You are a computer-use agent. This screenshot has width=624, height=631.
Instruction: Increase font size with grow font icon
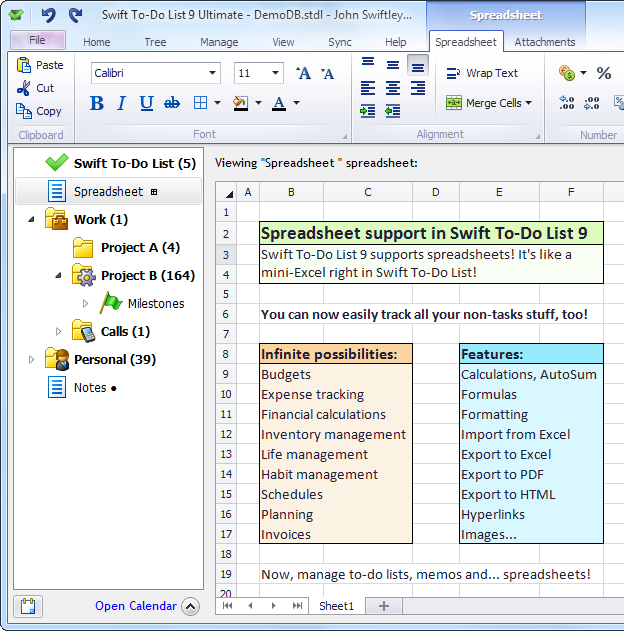point(303,73)
